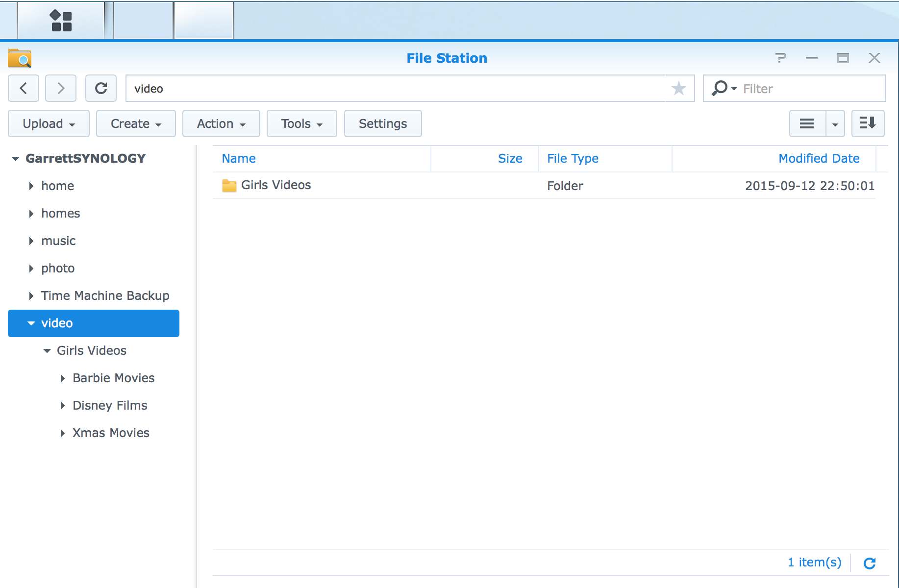
Task: Select Barbie Movies in tree
Action: point(114,378)
